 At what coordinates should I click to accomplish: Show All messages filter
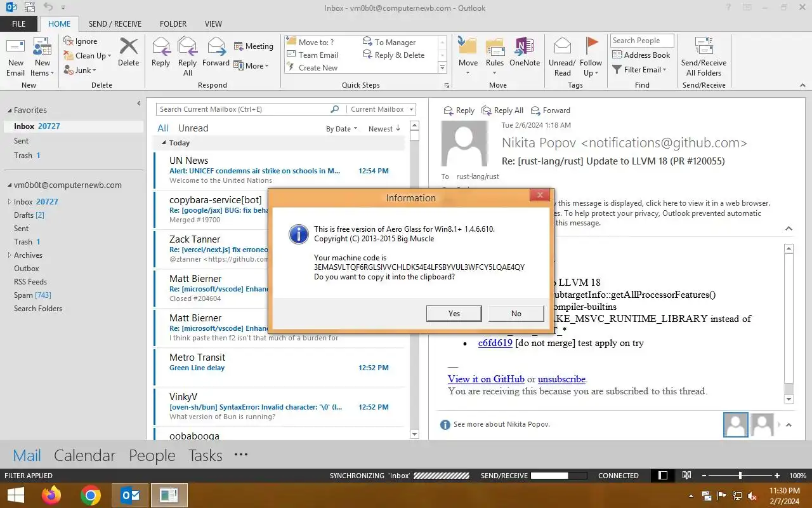163,128
